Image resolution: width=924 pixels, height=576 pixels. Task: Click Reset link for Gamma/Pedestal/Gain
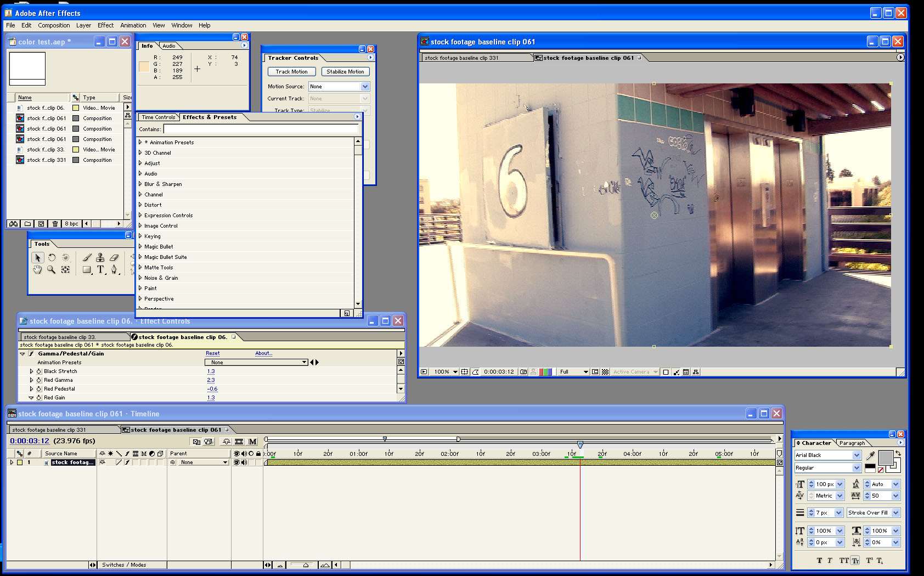coord(212,353)
